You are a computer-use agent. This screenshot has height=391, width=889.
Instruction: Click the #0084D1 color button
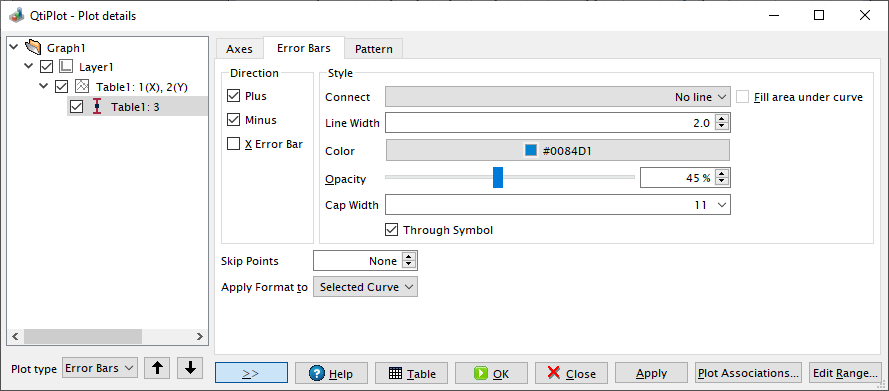tap(557, 151)
